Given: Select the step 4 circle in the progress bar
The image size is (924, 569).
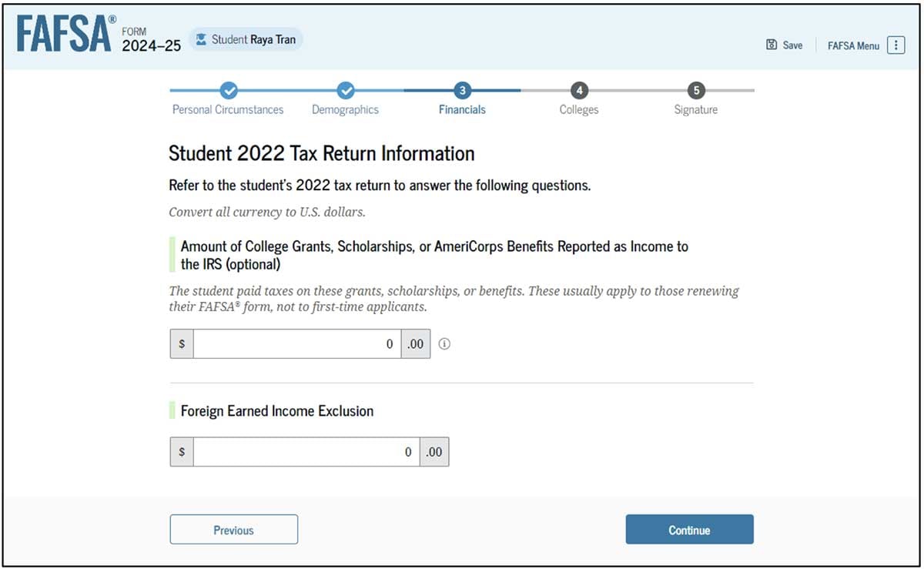Looking at the screenshot, I should pyautogui.click(x=579, y=90).
